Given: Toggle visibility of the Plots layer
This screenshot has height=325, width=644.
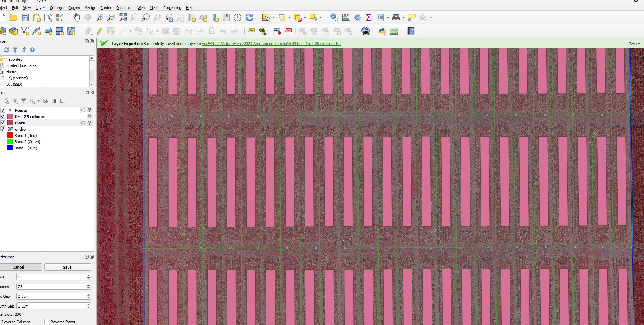Looking at the screenshot, I should click(3, 123).
